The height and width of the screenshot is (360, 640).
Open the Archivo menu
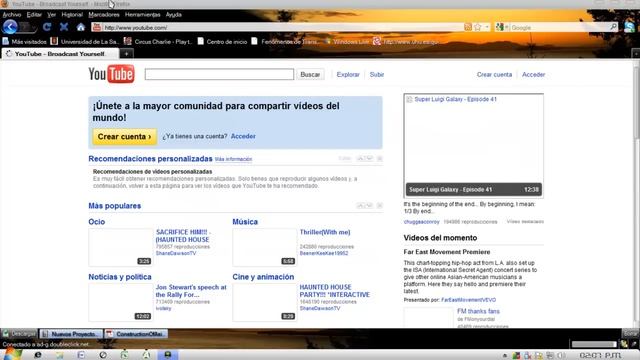pyautogui.click(x=12, y=15)
